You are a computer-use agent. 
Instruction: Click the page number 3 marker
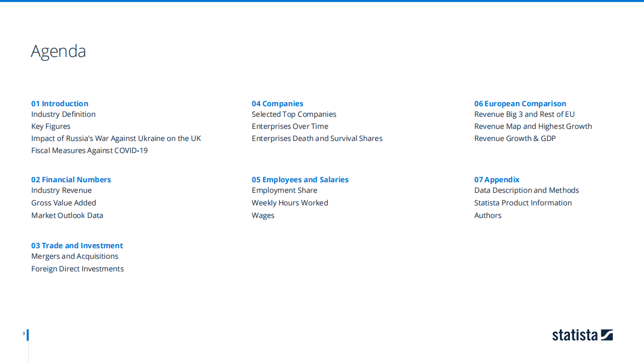point(24,333)
